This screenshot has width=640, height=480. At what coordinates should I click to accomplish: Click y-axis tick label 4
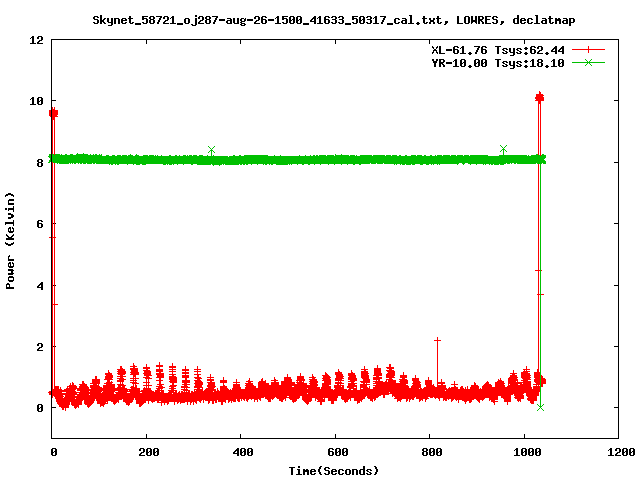[40, 286]
